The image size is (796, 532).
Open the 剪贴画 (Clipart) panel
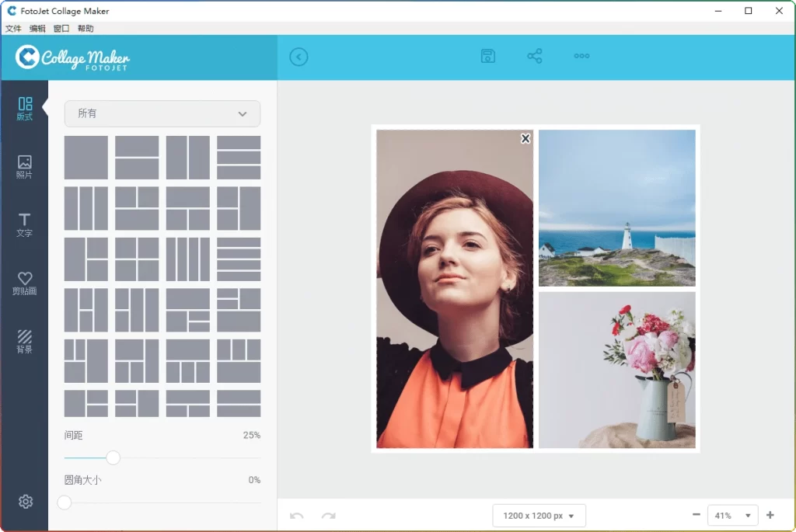(x=26, y=280)
